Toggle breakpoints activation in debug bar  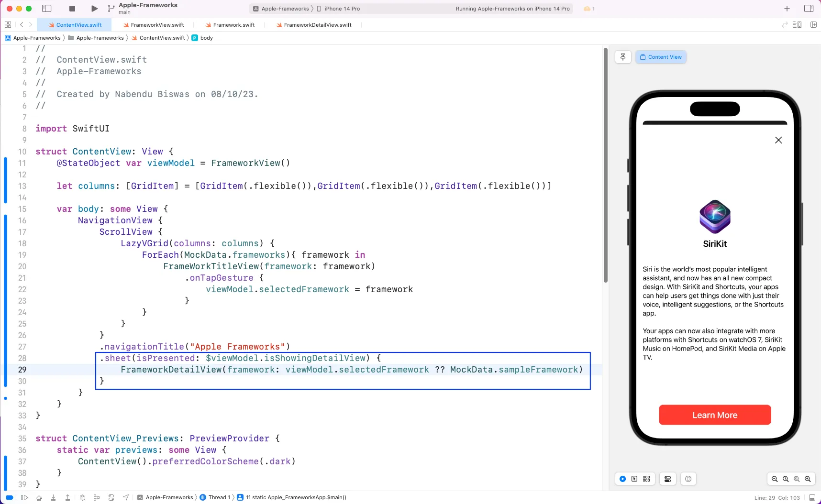point(10,497)
